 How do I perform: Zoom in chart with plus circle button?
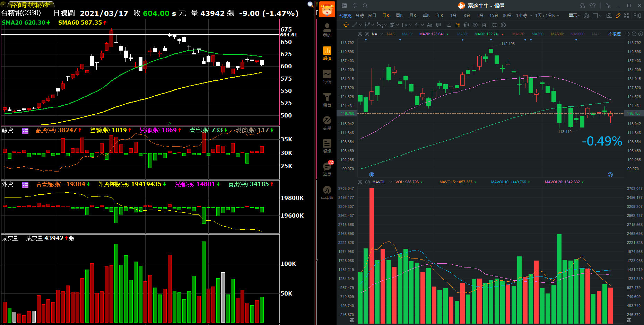(641, 34)
